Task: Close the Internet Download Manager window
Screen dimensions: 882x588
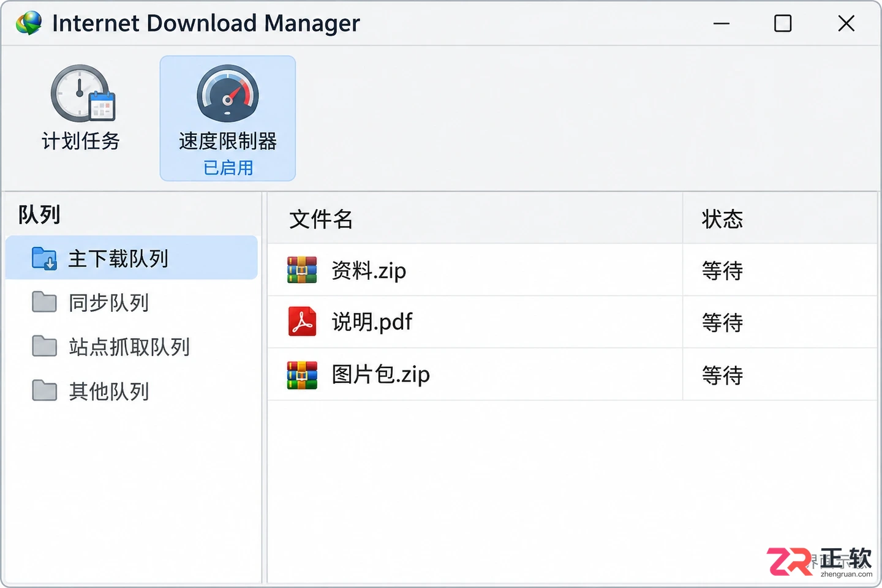Action: point(846,23)
